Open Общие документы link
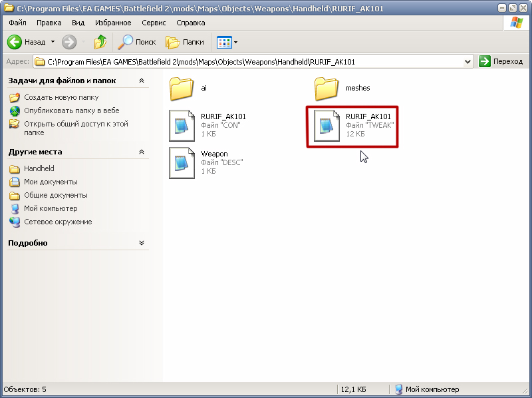 (x=56, y=195)
